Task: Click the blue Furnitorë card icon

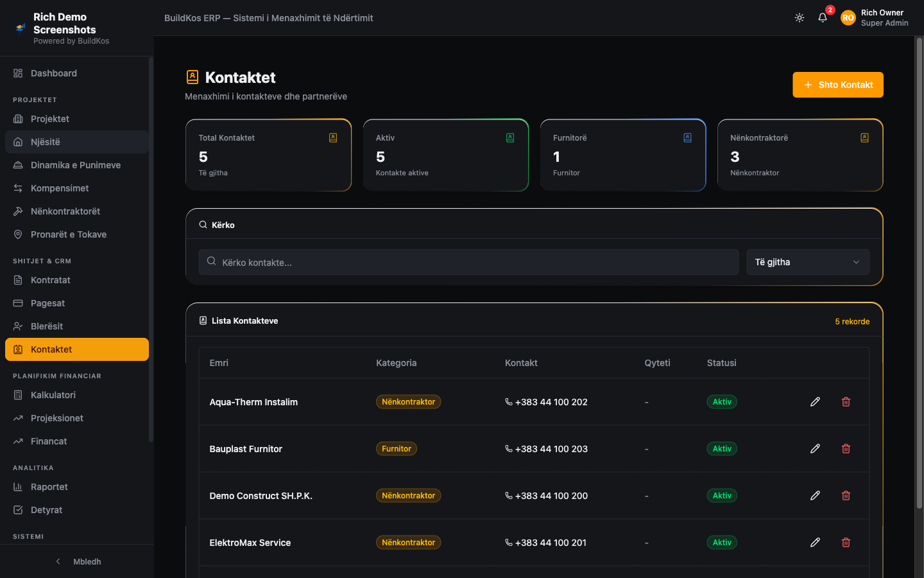Action: [687, 137]
